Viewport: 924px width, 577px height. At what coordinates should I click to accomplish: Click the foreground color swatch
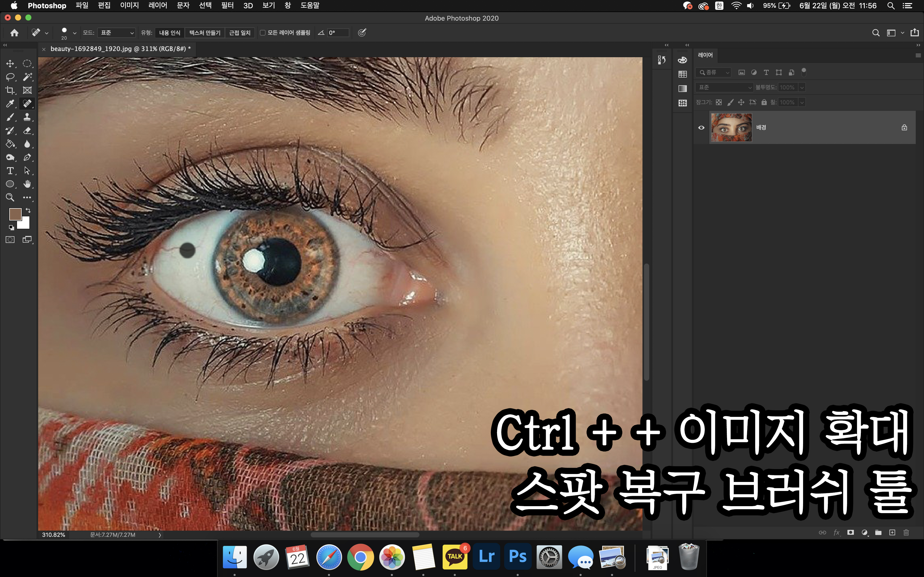point(15,214)
